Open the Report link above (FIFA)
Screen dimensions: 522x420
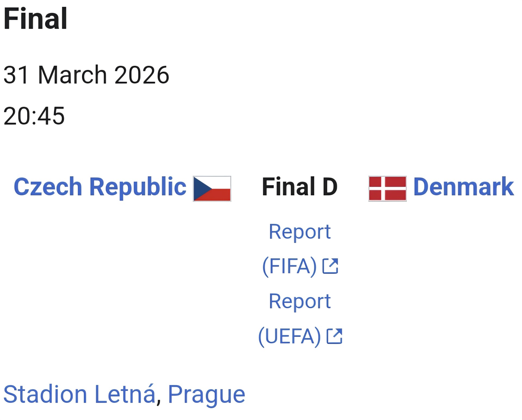[300, 232]
